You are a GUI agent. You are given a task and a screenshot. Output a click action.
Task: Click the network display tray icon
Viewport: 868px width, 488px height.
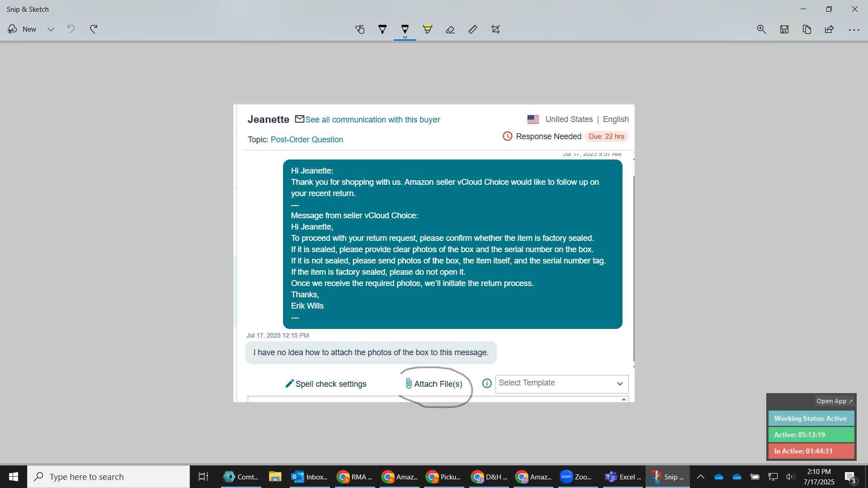tap(773, 477)
